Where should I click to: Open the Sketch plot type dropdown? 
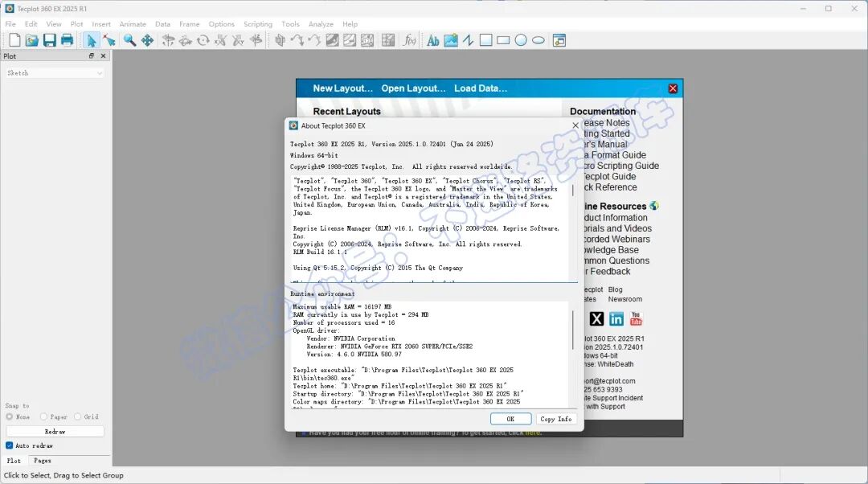coord(55,73)
